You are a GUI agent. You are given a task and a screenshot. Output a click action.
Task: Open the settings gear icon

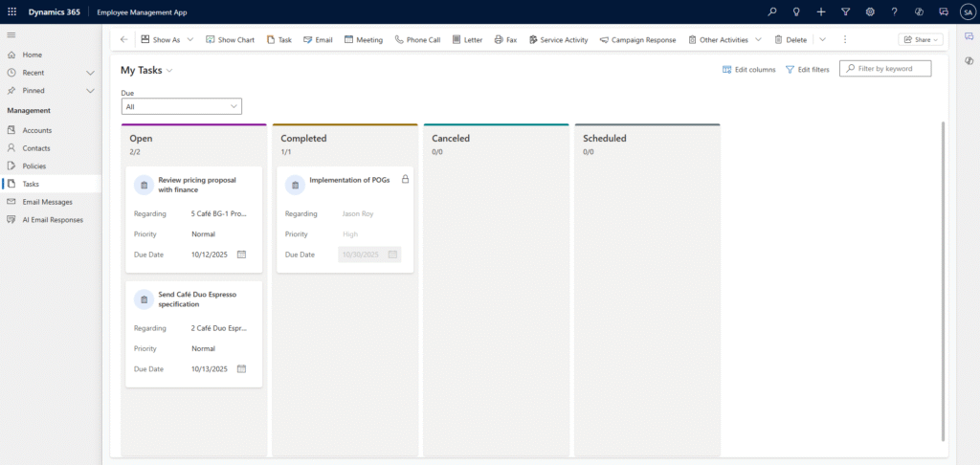[x=870, y=11]
